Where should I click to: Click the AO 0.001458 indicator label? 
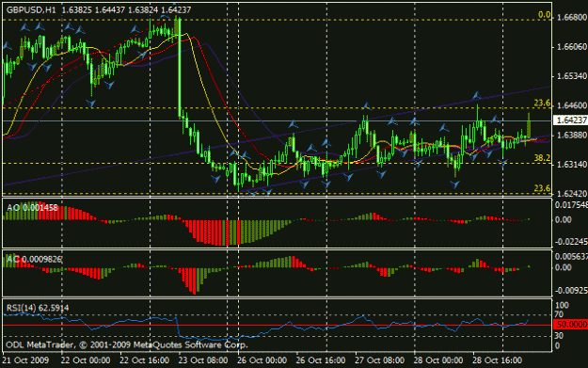coord(32,207)
